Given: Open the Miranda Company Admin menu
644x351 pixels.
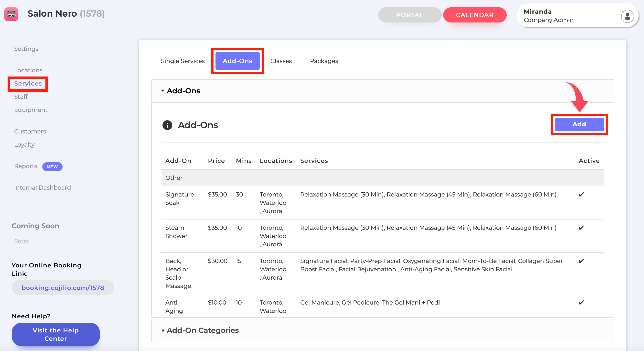Looking at the screenshot, I should click(x=577, y=16).
